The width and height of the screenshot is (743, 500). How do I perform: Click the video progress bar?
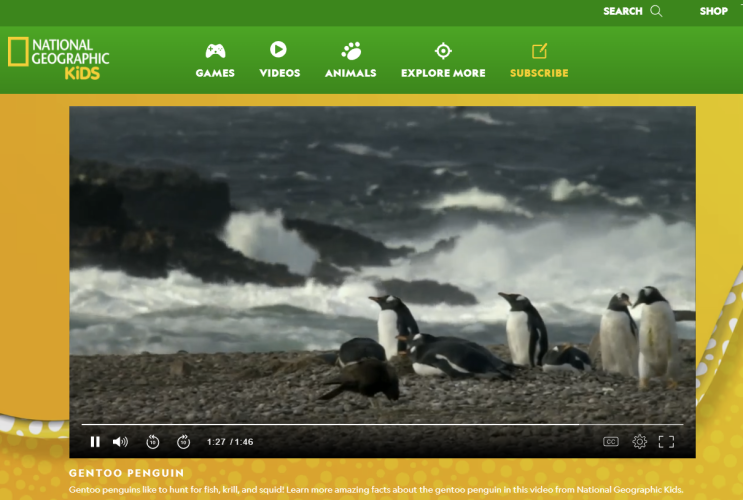(382, 424)
